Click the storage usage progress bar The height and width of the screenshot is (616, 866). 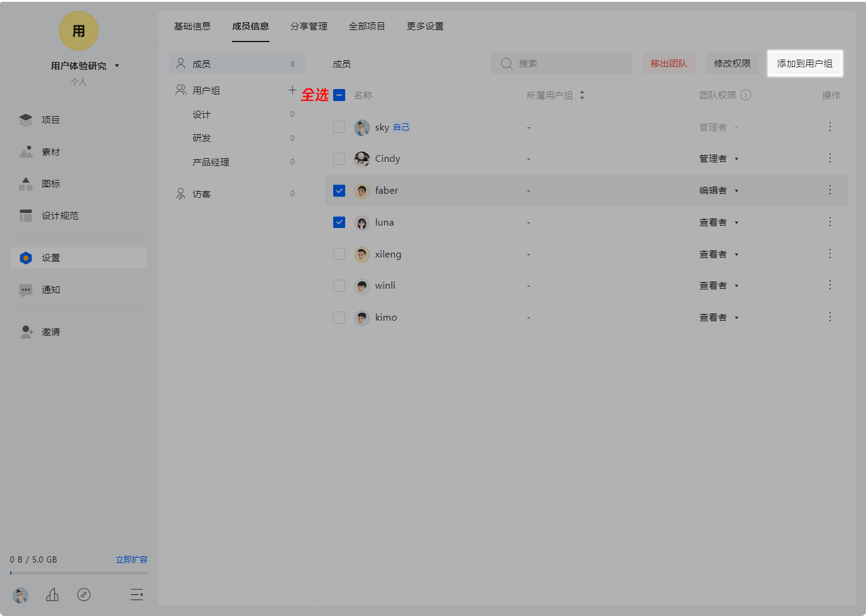[x=79, y=573]
